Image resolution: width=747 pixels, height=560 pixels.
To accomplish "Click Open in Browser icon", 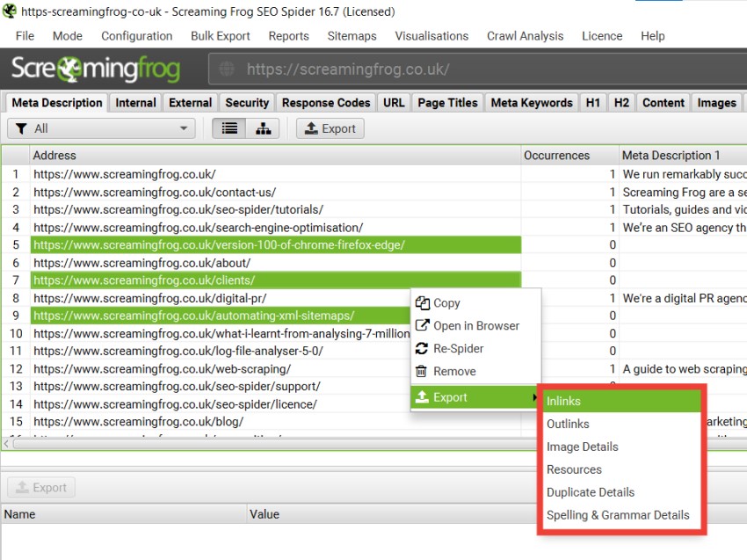I will coord(422,325).
